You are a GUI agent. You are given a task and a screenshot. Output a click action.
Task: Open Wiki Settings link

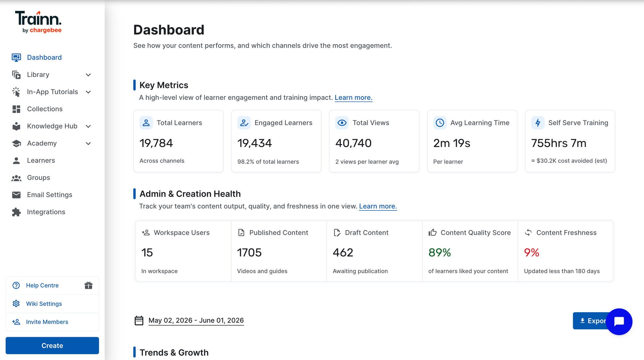(44, 304)
